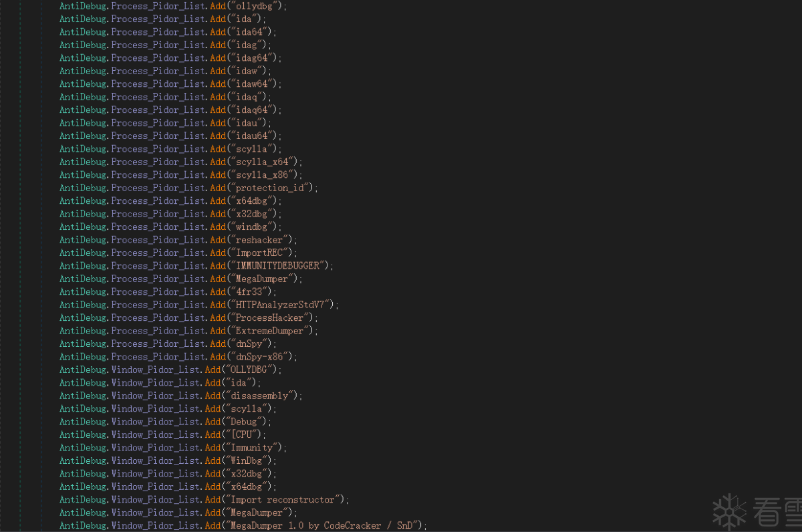Viewport: 802px width, 532px height.
Task: Select the Window_Pidor_List "Immunity" line
Action: click(174, 448)
